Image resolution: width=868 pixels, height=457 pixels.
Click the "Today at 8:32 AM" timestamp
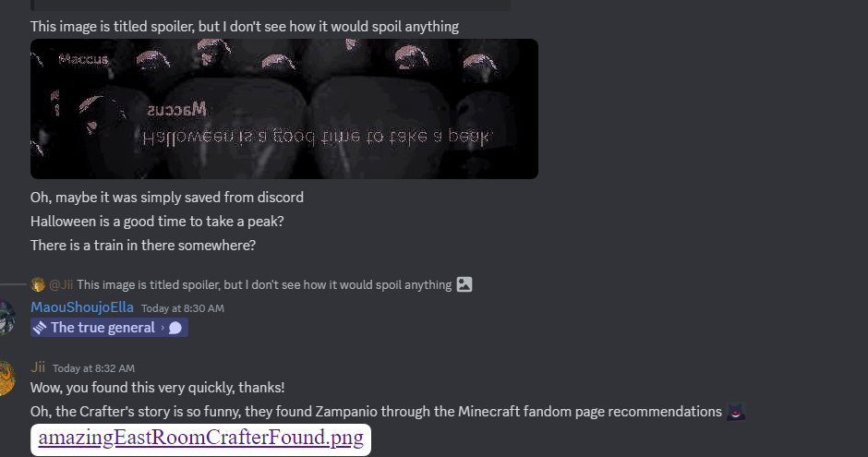pyautogui.click(x=93, y=368)
